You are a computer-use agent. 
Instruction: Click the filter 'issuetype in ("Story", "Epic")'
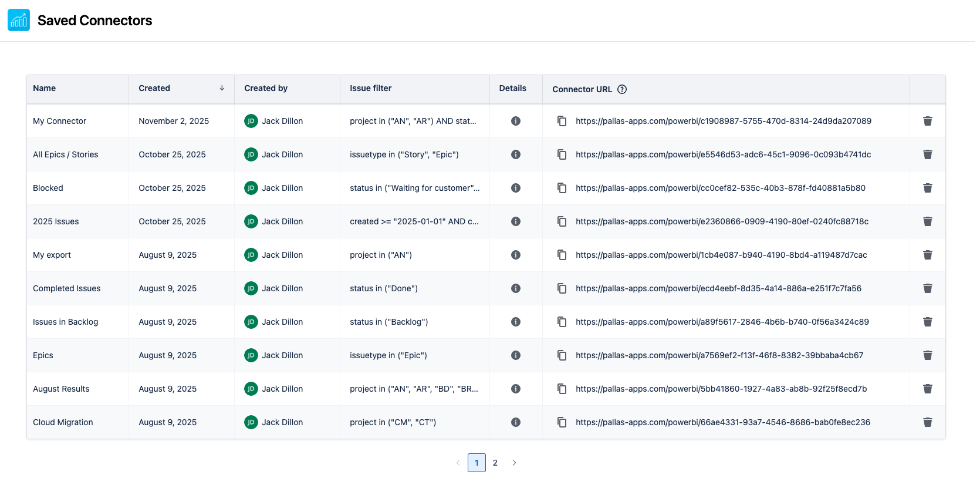[404, 154]
